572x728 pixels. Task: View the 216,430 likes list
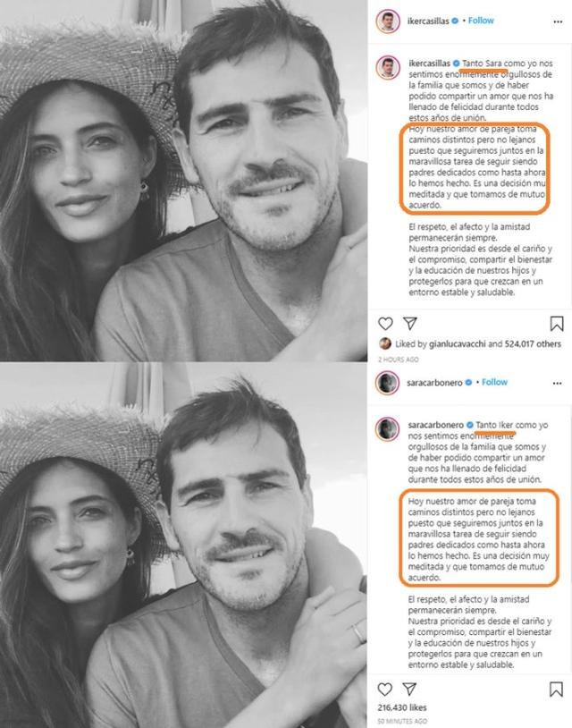[x=402, y=707]
